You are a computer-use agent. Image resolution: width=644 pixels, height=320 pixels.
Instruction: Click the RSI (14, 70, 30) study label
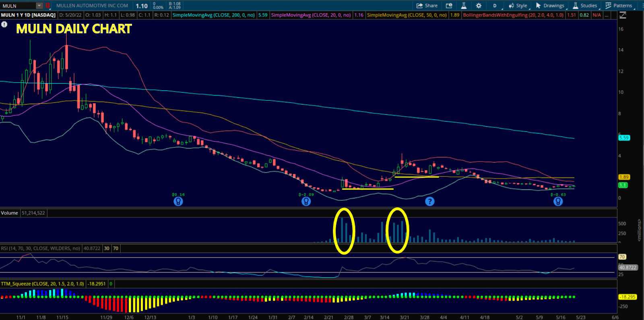coord(40,248)
